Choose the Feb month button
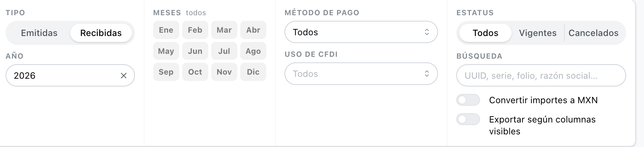Screen dimensions: 644x147 pos(195,30)
